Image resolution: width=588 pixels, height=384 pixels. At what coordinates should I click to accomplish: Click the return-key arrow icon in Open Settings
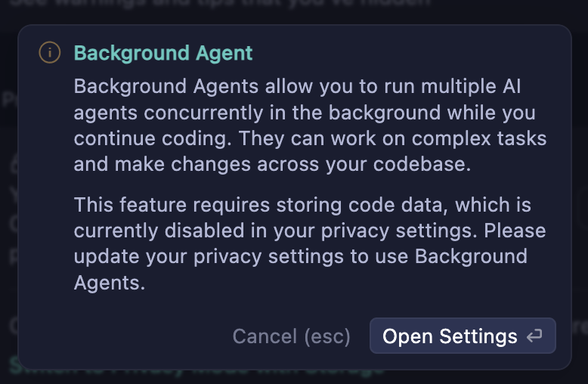point(534,336)
